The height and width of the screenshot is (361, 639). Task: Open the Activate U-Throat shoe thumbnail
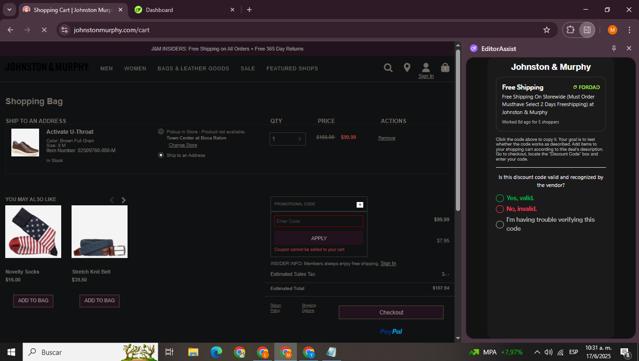[25, 143]
